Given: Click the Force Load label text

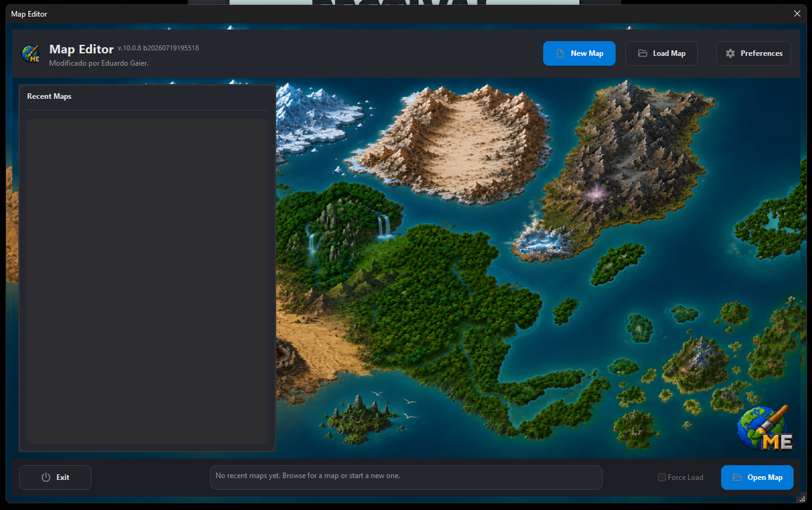Looking at the screenshot, I should tap(686, 477).
